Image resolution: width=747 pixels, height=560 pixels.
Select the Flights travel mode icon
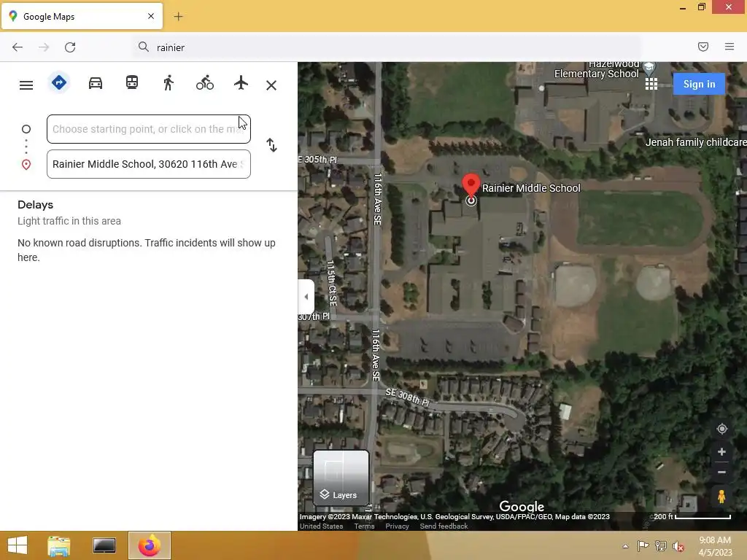point(241,82)
